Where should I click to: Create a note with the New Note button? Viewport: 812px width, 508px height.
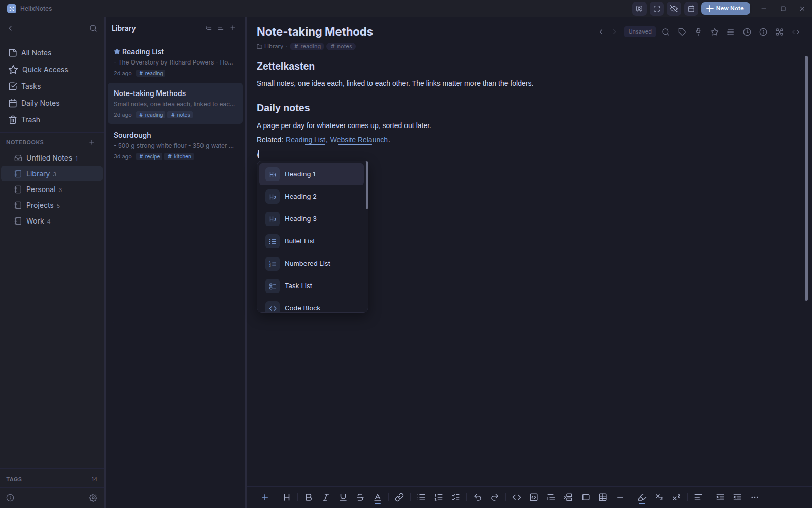point(726,9)
